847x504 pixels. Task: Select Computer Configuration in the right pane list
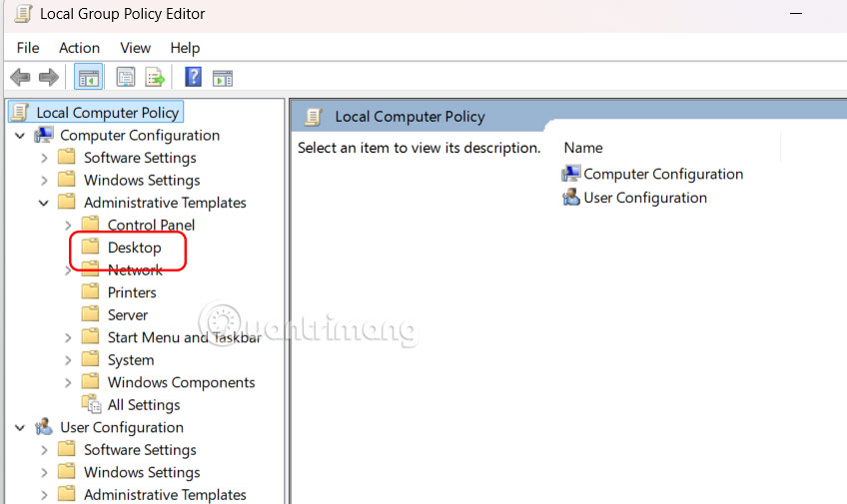click(663, 174)
